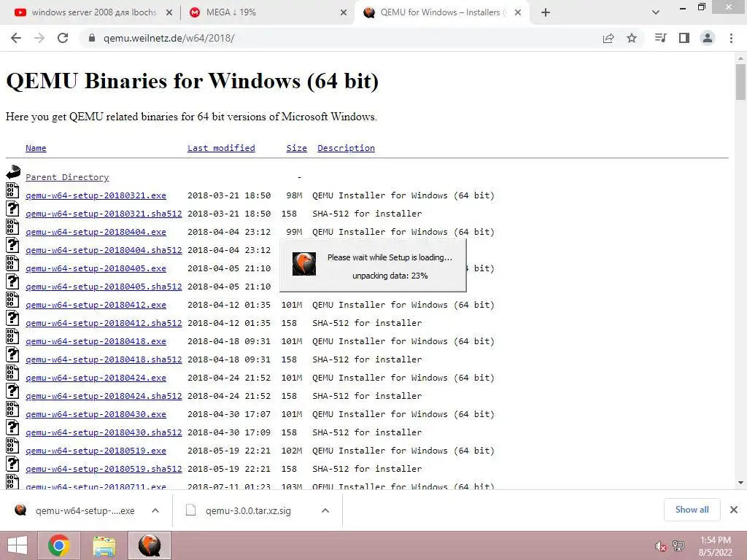Open Chrome's three-dot menu
This screenshot has height=560, width=747.
[731, 38]
